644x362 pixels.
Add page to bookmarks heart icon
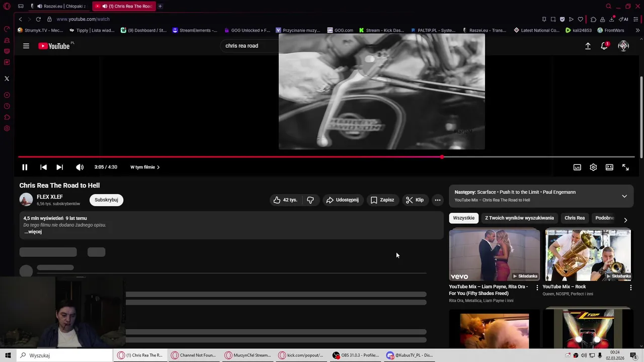[x=580, y=19]
